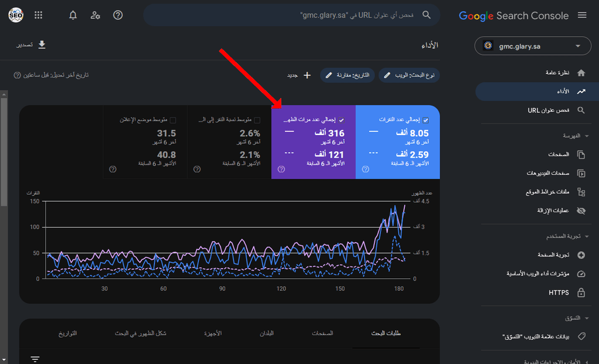The height and width of the screenshot is (364, 599).
Task: Click the previous impressions value "121 ألف"
Action: tap(329, 154)
